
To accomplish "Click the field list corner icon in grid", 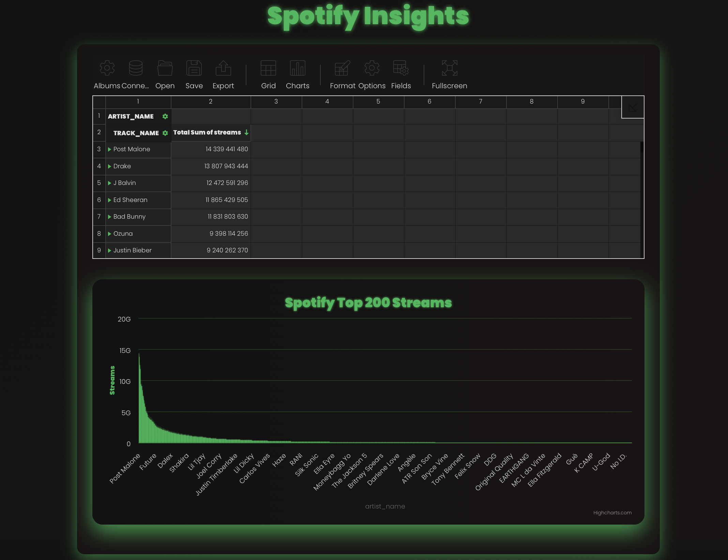I will coord(633,108).
